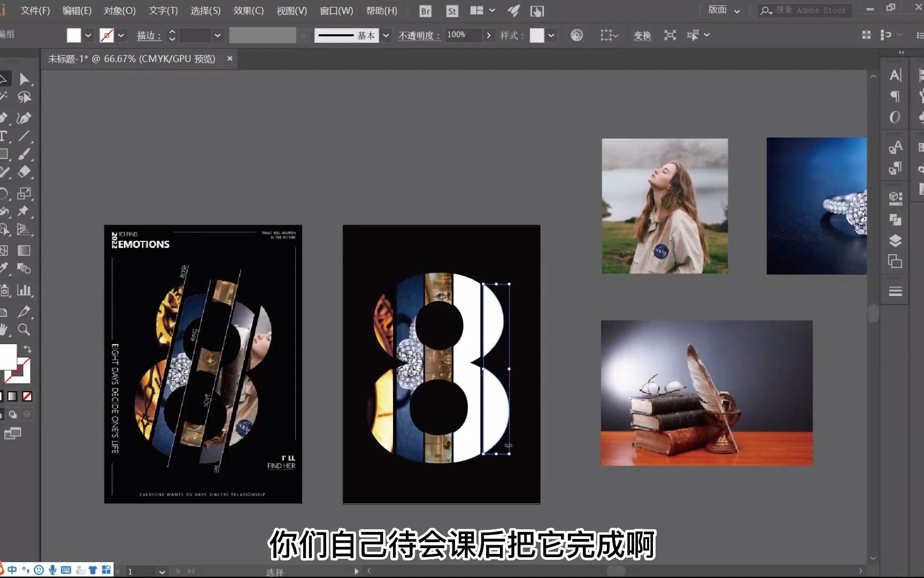924x578 pixels.
Task: Select the Gradient tool
Action: tap(24, 249)
